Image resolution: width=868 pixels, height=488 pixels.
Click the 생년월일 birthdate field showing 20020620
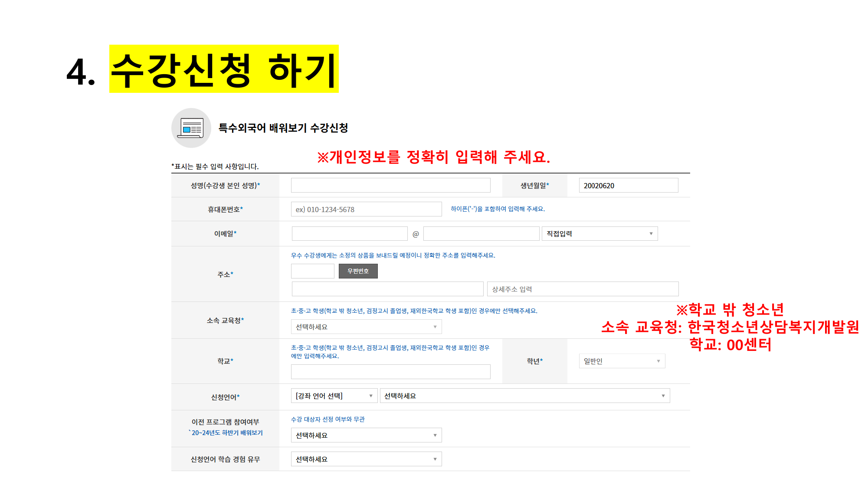[628, 186]
